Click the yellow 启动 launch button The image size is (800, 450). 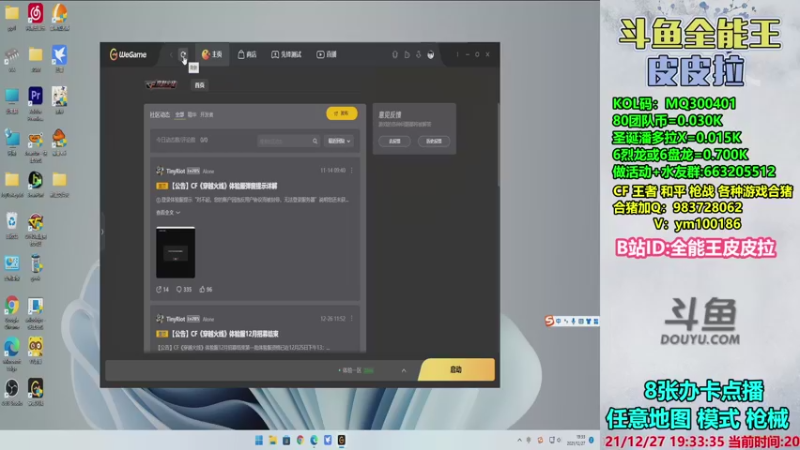click(456, 370)
